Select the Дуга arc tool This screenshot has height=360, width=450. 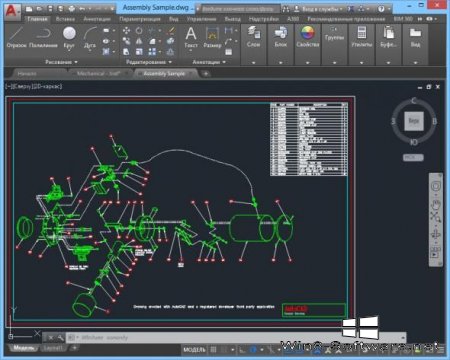point(90,37)
